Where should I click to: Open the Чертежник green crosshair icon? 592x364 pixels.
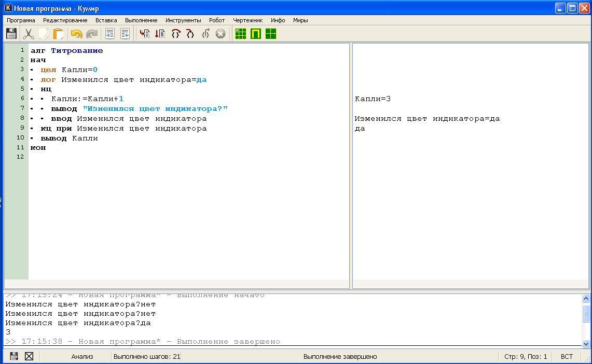click(271, 34)
